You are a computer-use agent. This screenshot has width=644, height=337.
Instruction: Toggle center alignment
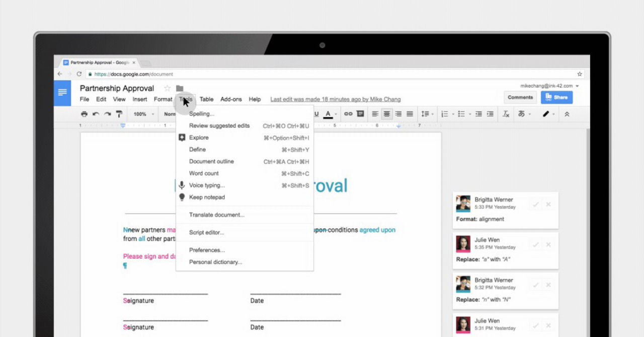(386, 114)
